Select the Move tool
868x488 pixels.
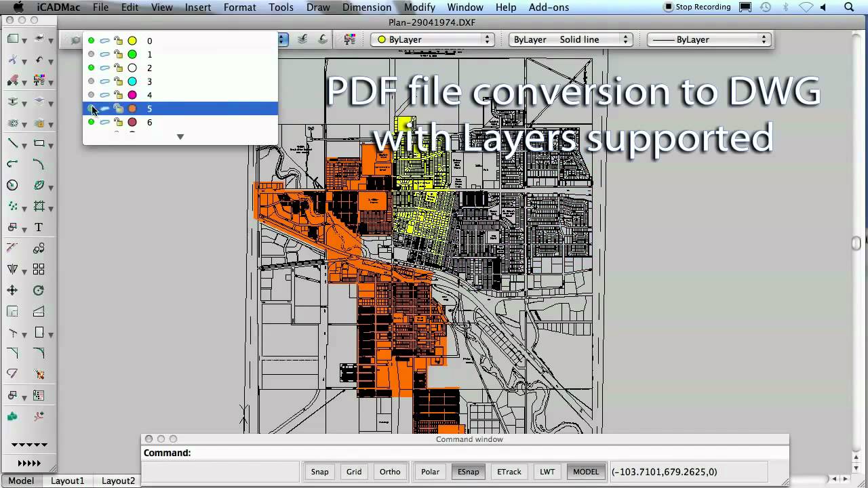12,290
